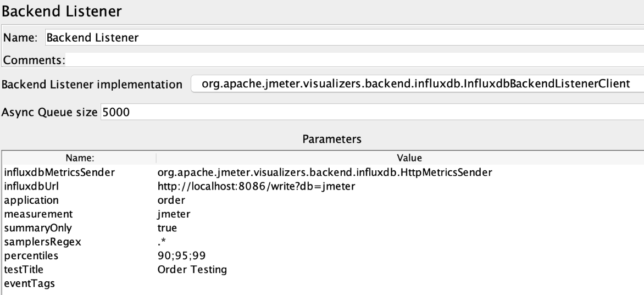
Task: Click the HttpMetricsSender value cell
Action: tap(401, 172)
